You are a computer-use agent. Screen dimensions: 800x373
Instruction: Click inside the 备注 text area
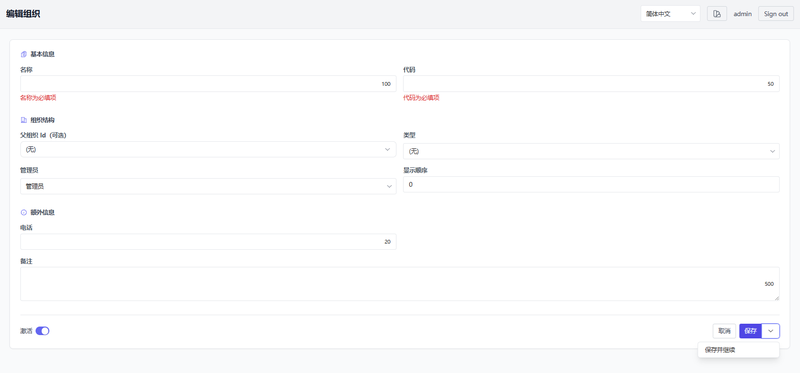tap(400, 284)
